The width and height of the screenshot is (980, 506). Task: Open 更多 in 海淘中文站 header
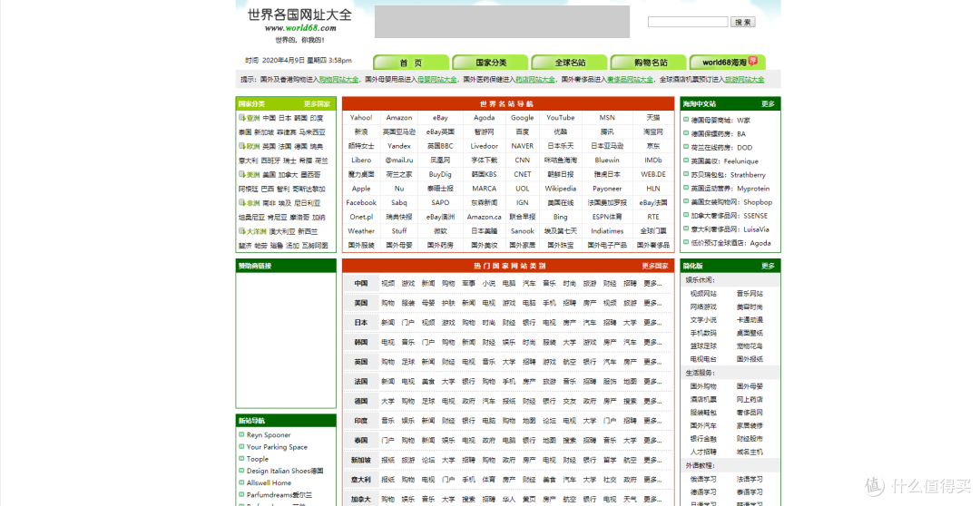click(x=769, y=103)
